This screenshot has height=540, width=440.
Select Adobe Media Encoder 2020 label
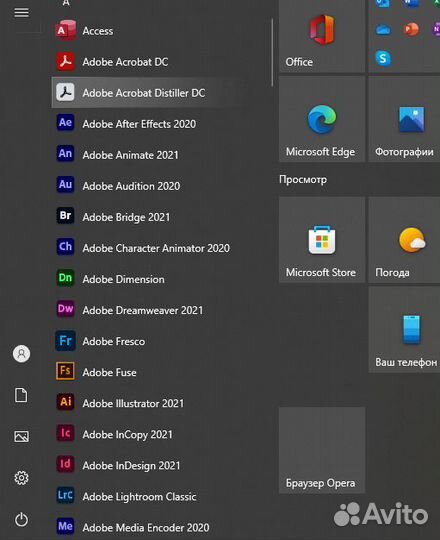pyautogui.click(x=146, y=528)
